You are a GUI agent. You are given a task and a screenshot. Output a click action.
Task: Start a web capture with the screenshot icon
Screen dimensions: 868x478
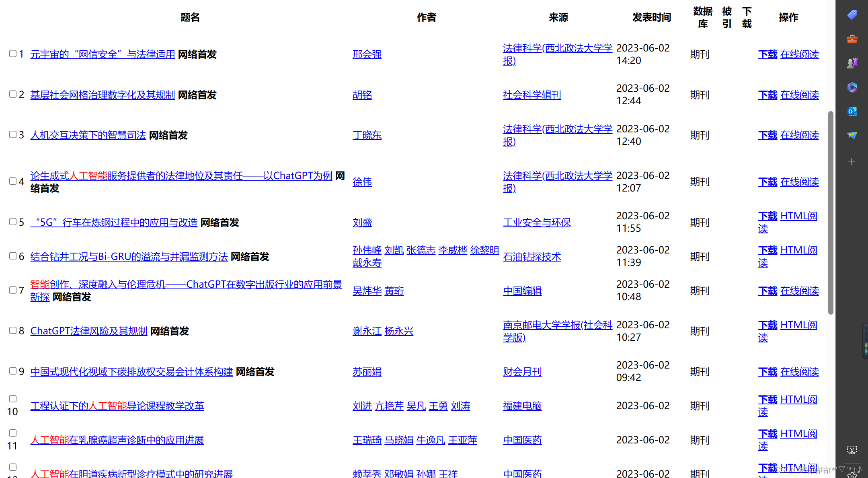(x=852, y=450)
